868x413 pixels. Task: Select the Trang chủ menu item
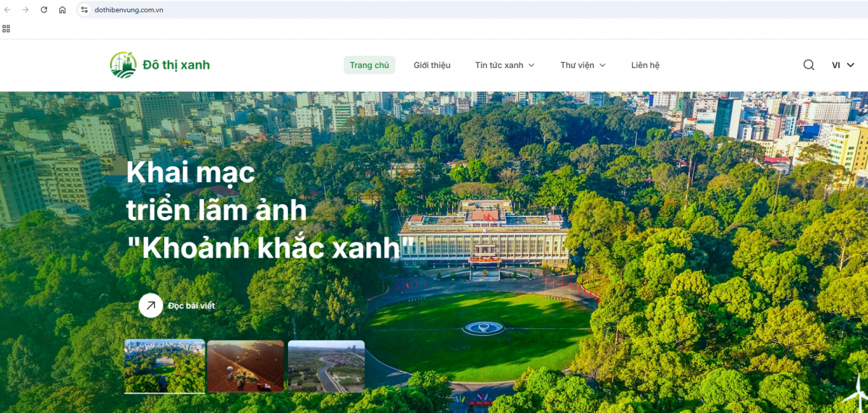(370, 65)
